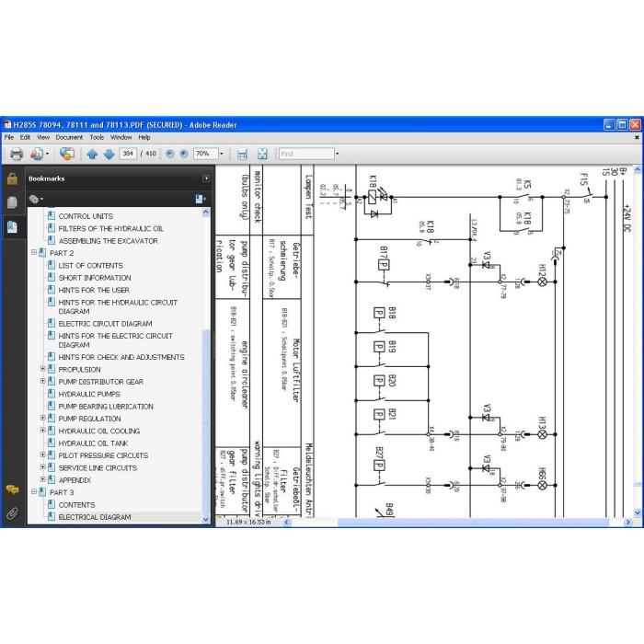Open the SHORT INFORMATION bookmark
Image resolution: width=644 pixels, height=644 pixels.
point(95,278)
